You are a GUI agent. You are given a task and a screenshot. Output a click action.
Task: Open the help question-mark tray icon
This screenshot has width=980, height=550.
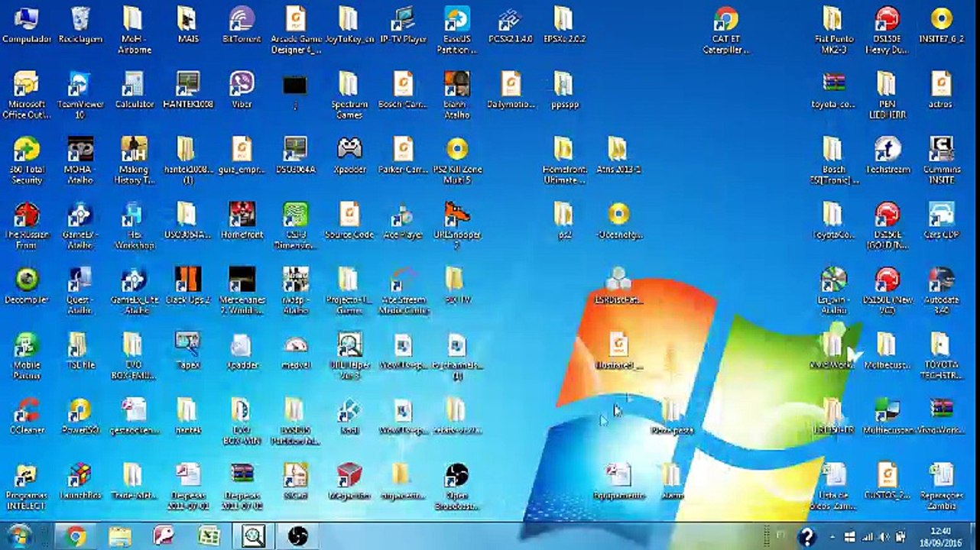click(806, 536)
